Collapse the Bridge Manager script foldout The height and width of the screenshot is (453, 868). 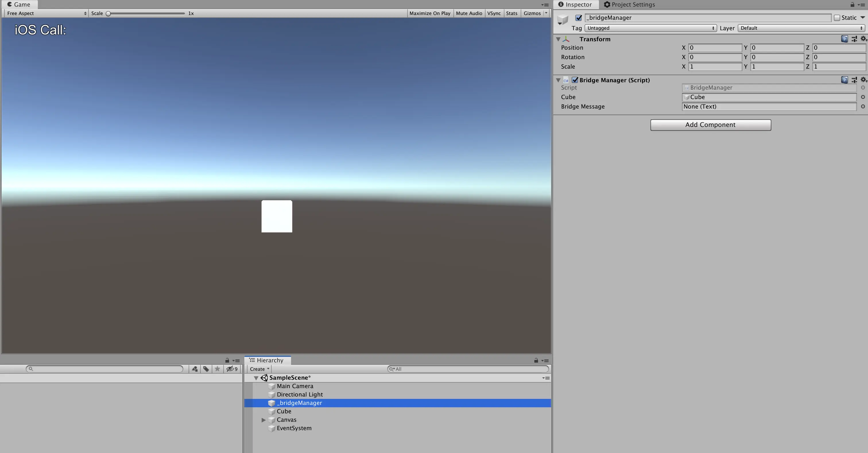click(x=558, y=80)
